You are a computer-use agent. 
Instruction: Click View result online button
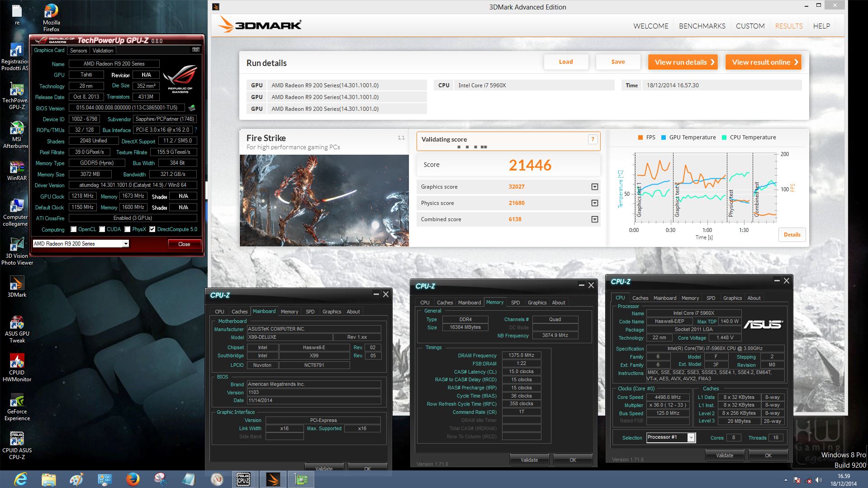tap(764, 62)
